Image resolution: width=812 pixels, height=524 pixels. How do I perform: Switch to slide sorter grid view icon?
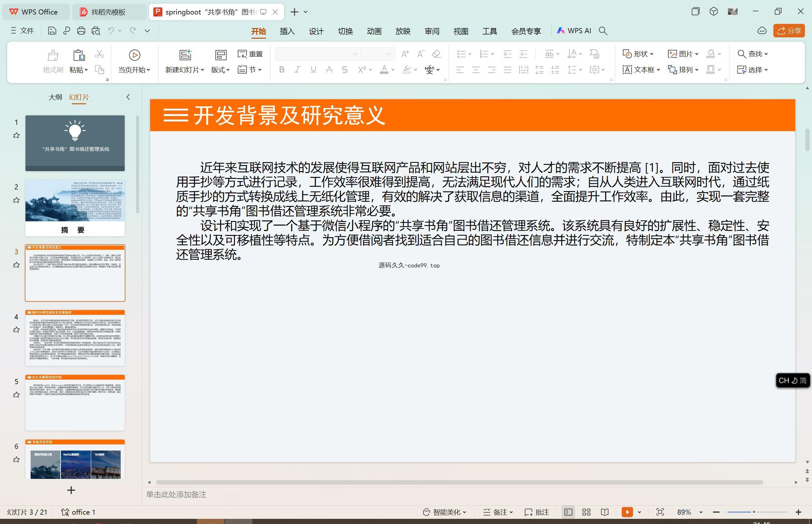(x=586, y=512)
